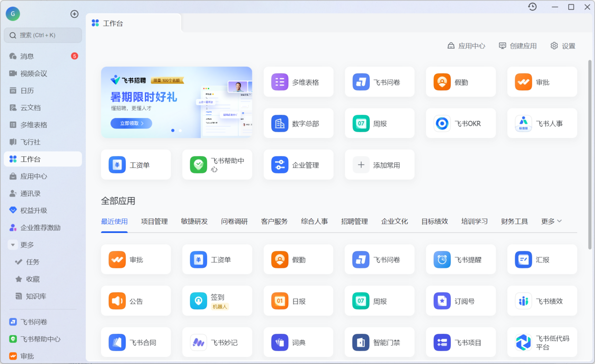Image resolution: width=595 pixels, height=364 pixels.
Task: Click the 搜索 search field
Action: 43,35
